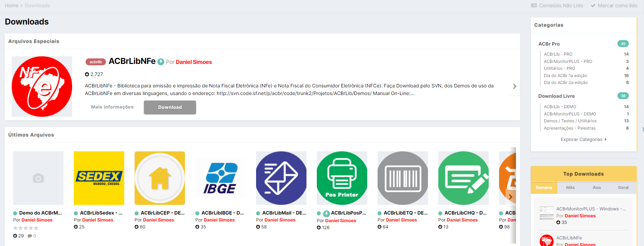Viewport: 644px width, 246px height.
Task: Click the featured badge next to ACBrLibNFe title
Action: coord(161,62)
